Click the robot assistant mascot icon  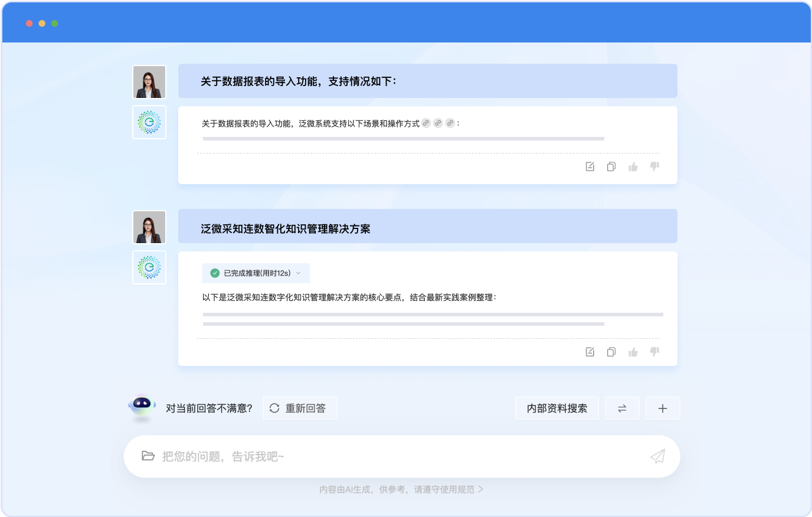(142, 407)
